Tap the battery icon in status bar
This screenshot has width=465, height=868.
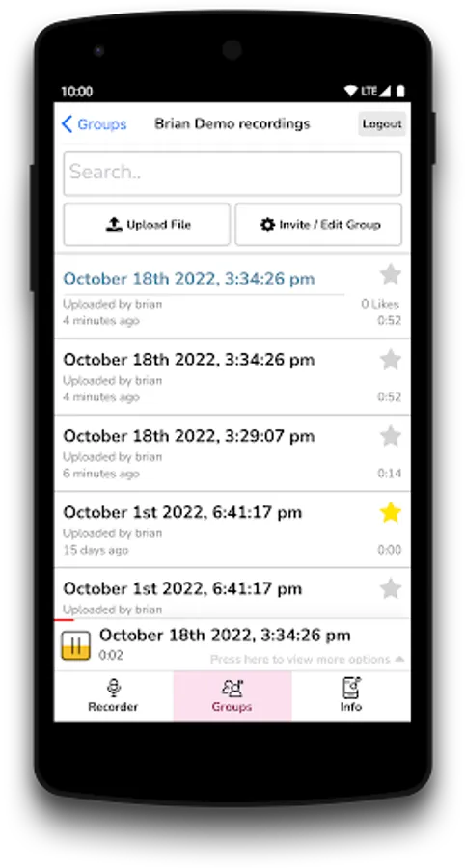400,91
